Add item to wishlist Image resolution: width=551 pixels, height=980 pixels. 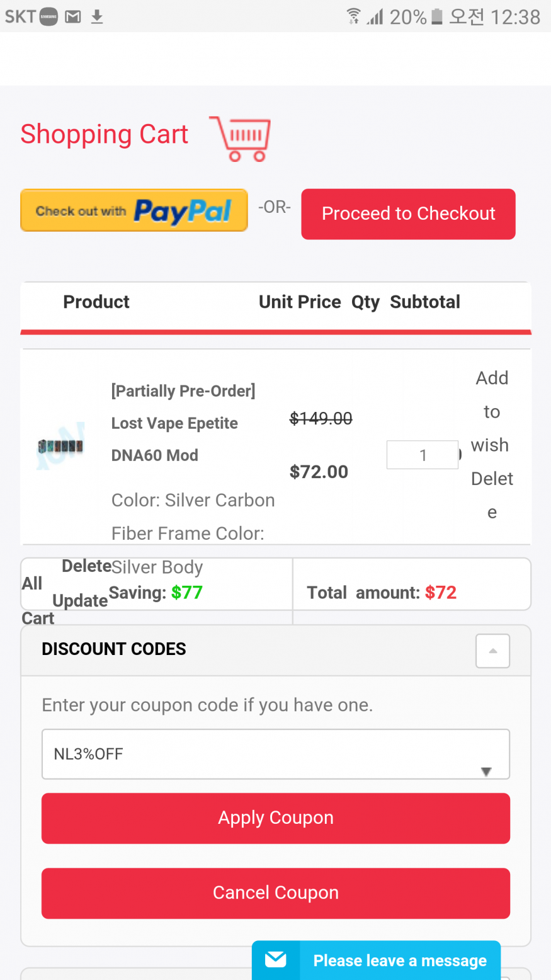(491, 411)
